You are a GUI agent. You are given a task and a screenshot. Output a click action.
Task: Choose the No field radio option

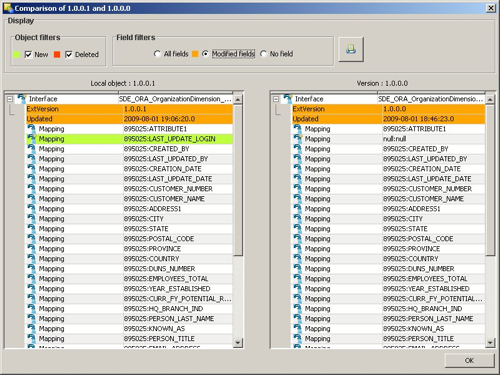click(x=263, y=54)
